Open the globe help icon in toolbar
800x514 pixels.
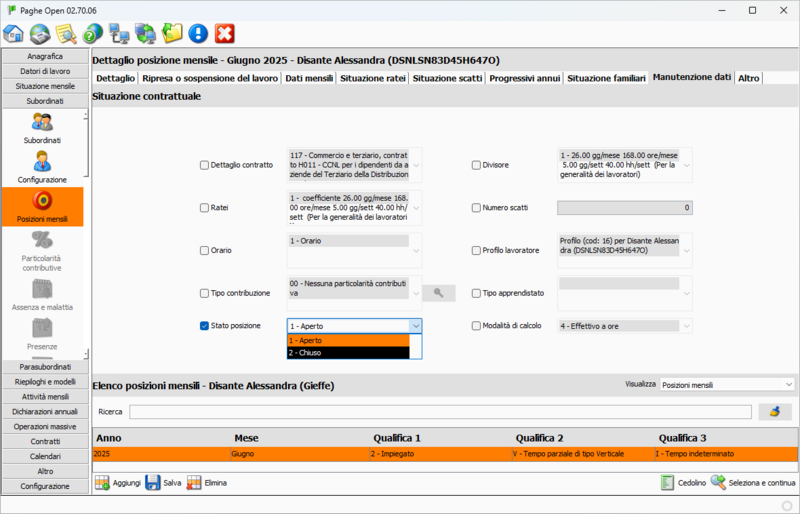40,33
